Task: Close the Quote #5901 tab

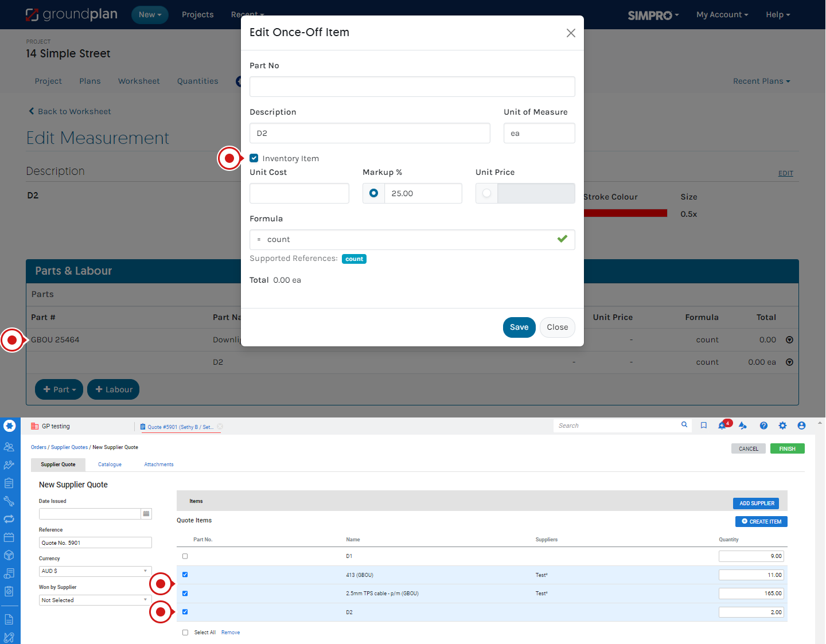Action: pyautogui.click(x=220, y=427)
